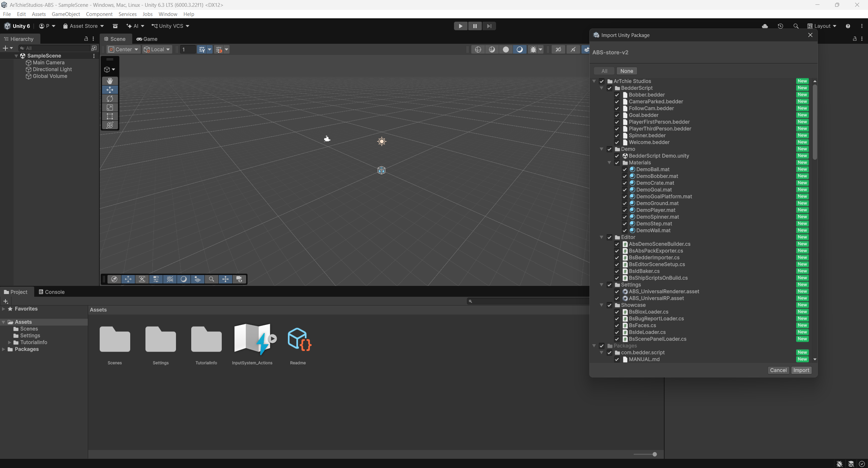Viewport: 868px width, 468px height.
Task: Toggle the Hierarchy lock icon
Action: point(86,39)
